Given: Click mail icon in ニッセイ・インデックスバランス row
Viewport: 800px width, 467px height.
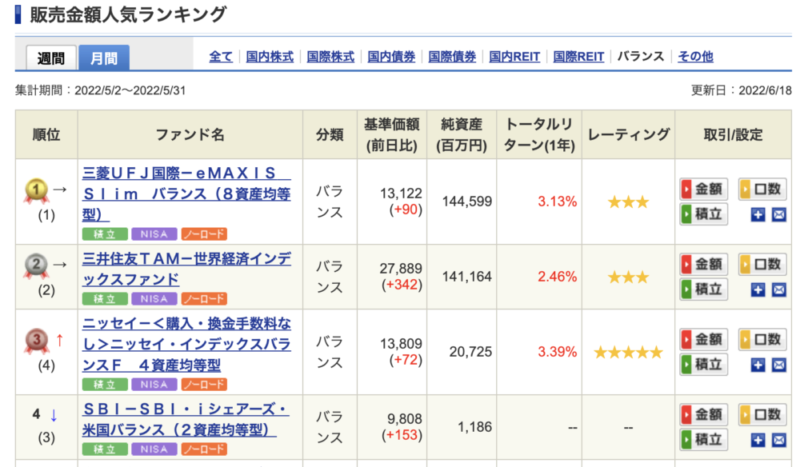Looking at the screenshot, I should 779,365.
